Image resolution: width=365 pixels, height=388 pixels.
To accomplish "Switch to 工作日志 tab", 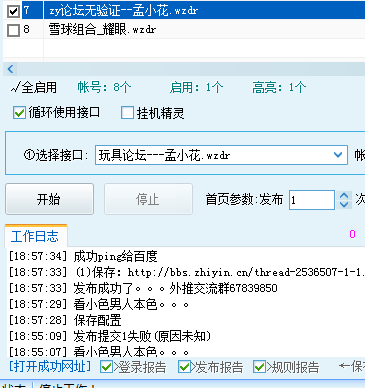I will (x=35, y=236).
